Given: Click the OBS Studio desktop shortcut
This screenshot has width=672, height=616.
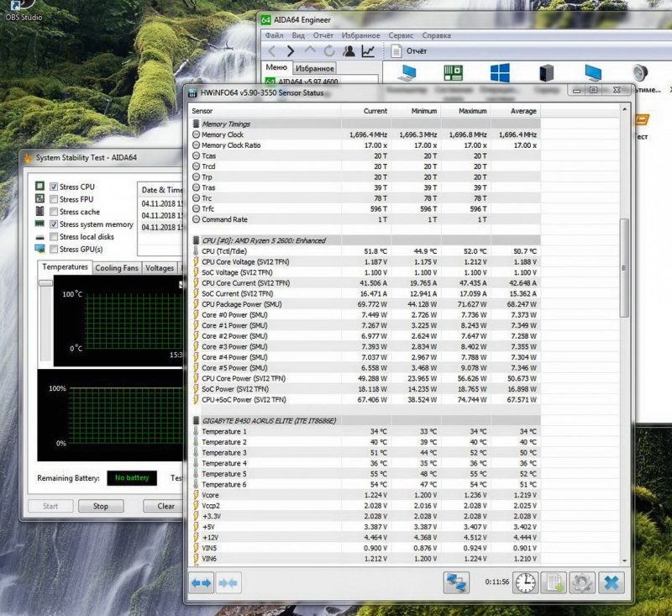Looking at the screenshot, I should 24,10.
